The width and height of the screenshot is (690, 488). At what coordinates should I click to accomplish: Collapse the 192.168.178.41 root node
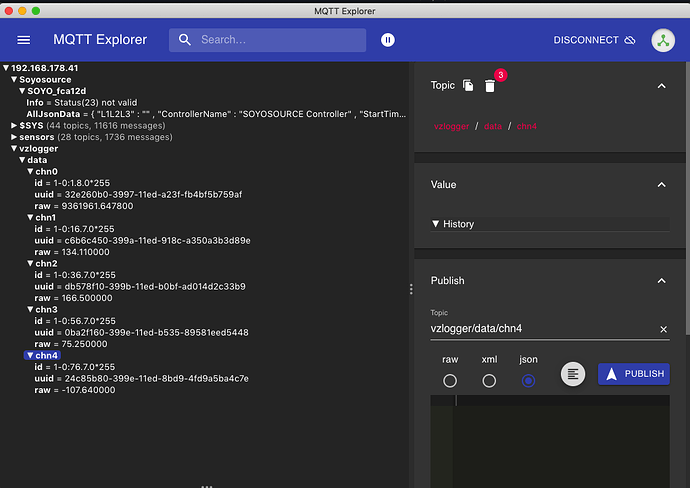6,68
